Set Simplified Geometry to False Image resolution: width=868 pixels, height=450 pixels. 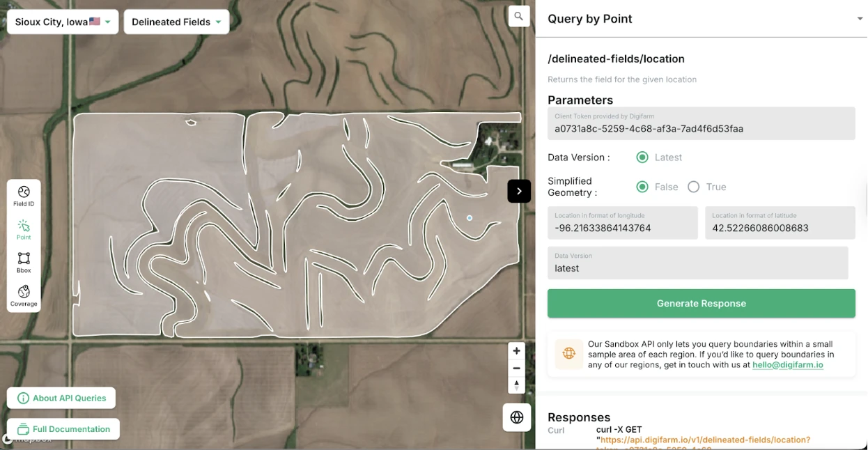642,187
